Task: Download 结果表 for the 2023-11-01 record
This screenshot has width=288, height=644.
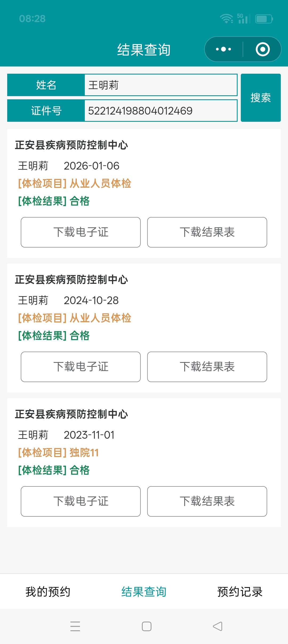Action: (207, 501)
